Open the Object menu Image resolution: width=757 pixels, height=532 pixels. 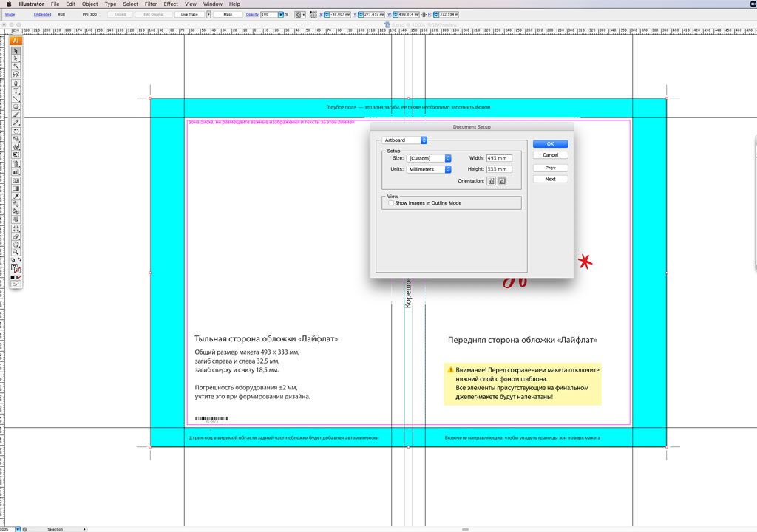point(89,4)
